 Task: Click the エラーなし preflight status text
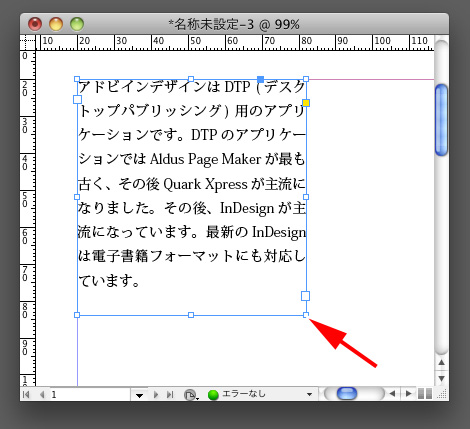(x=244, y=394)
